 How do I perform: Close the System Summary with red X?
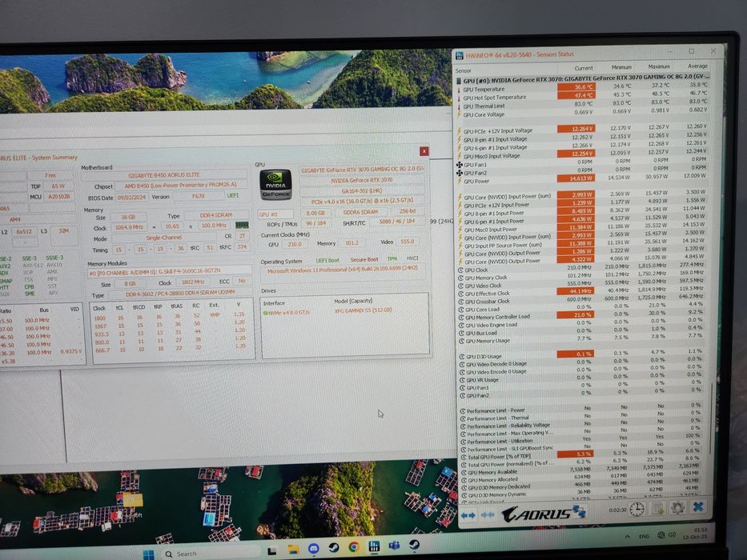[x=424, y=151]
